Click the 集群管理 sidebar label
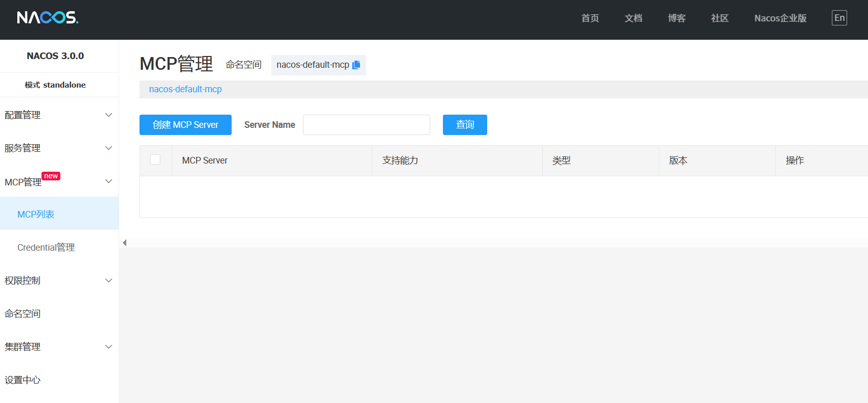Image resolution: width=868 pixels, height=403 pixels. pyautogui.click(x=22, y=347)
